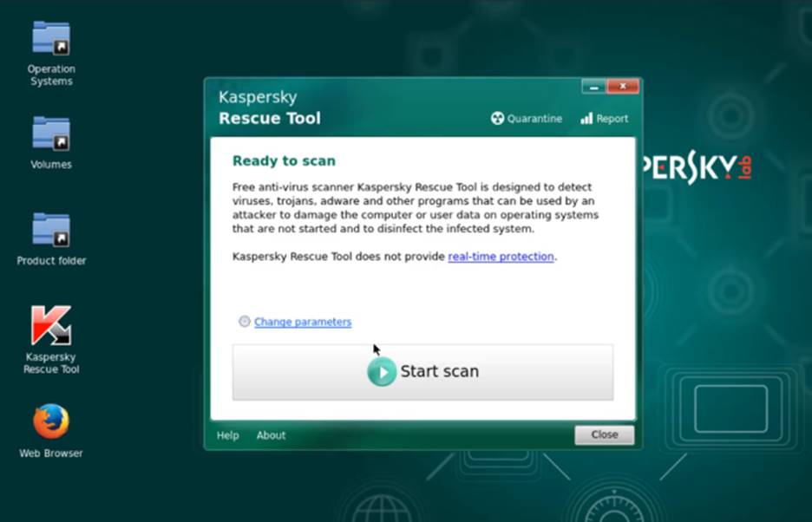Minimize the Kaspersky Rescue Tool window
812x522 pixels.
593,87
